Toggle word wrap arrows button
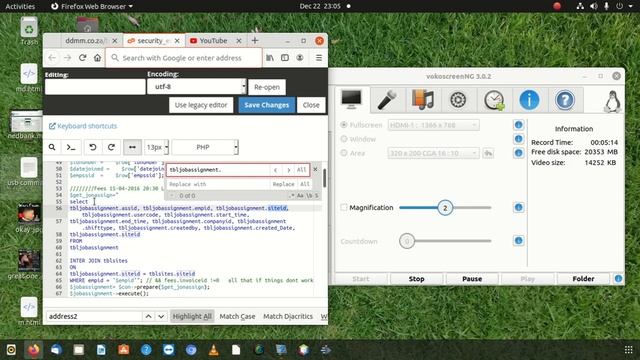This screenshot has height=360, width=640. tap(132, 147)
